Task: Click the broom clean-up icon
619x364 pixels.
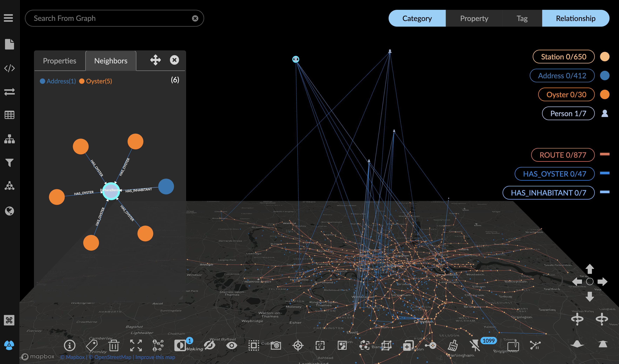Action: pyautogui.click(x=452, y=345)
